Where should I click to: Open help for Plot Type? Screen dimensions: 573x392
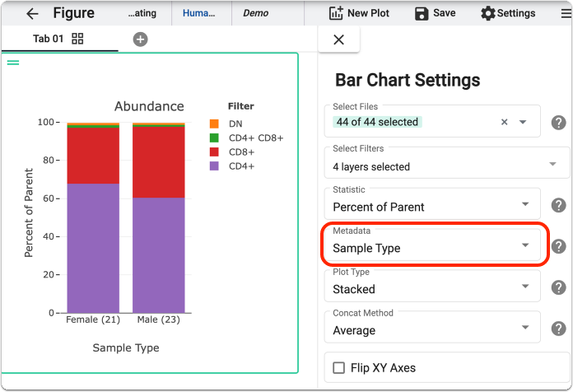(x=558, y=287)
